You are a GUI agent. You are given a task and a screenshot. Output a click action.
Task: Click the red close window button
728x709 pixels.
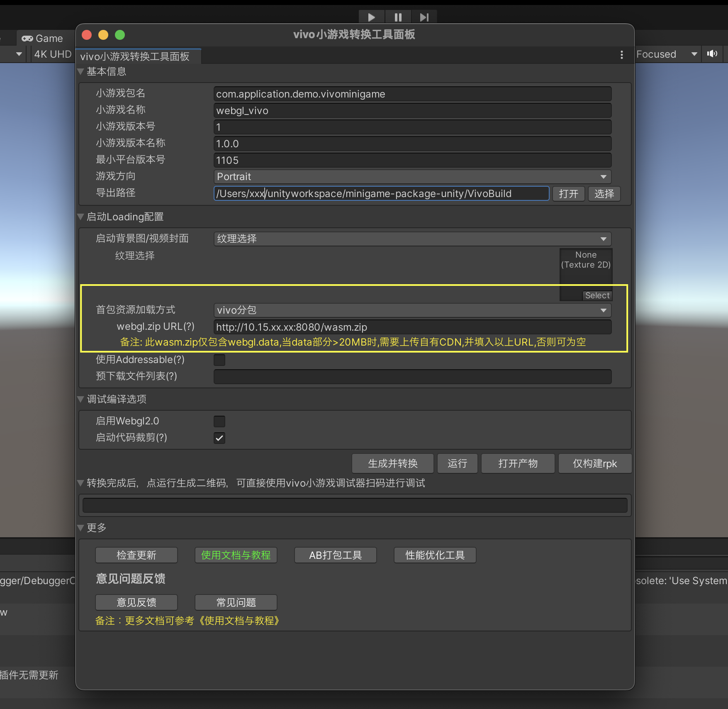pyautogui.click(x=87, y=35)
